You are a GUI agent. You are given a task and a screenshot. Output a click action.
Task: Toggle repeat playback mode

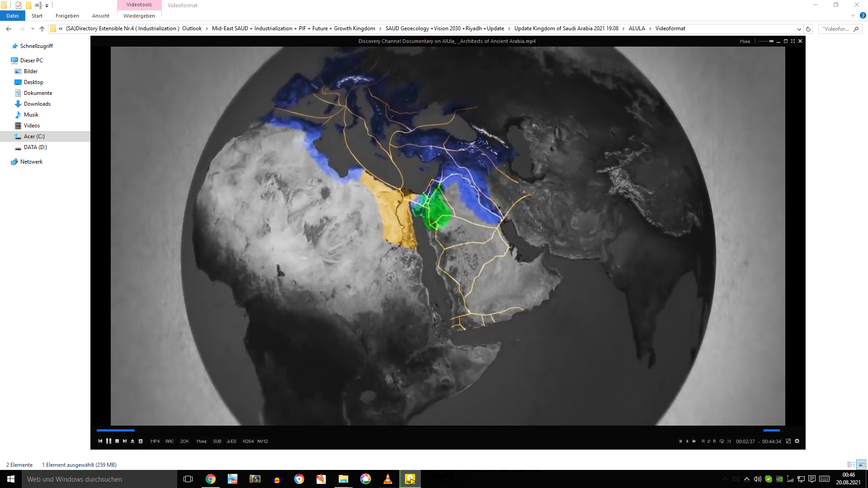point(722,441)
